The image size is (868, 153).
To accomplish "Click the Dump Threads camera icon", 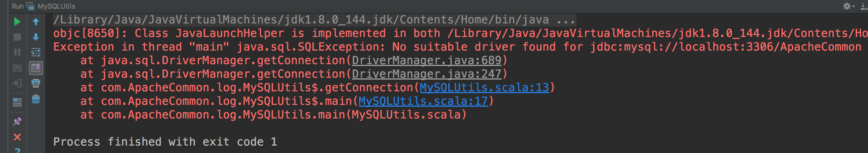I will tap(17, 68).
